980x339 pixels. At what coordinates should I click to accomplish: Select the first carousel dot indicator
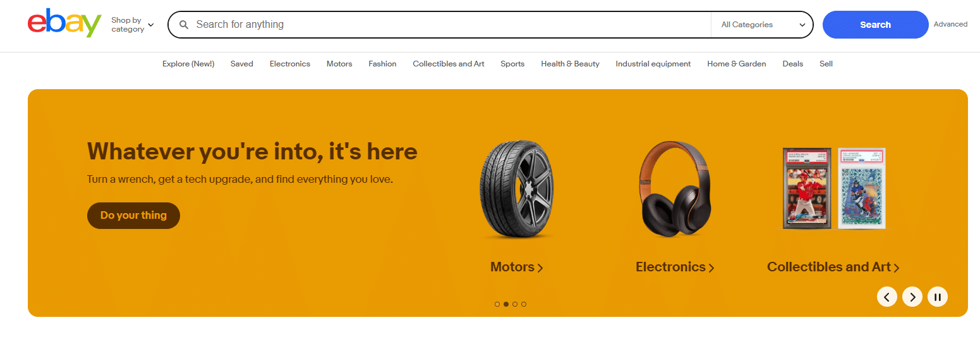pos(497,304)
